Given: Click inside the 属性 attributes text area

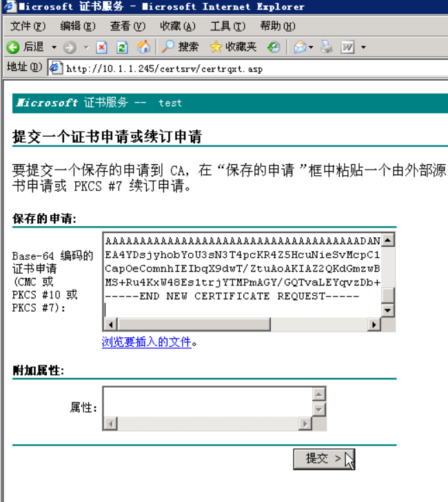Looking at the screenshot, I should (x=208, y=402).
